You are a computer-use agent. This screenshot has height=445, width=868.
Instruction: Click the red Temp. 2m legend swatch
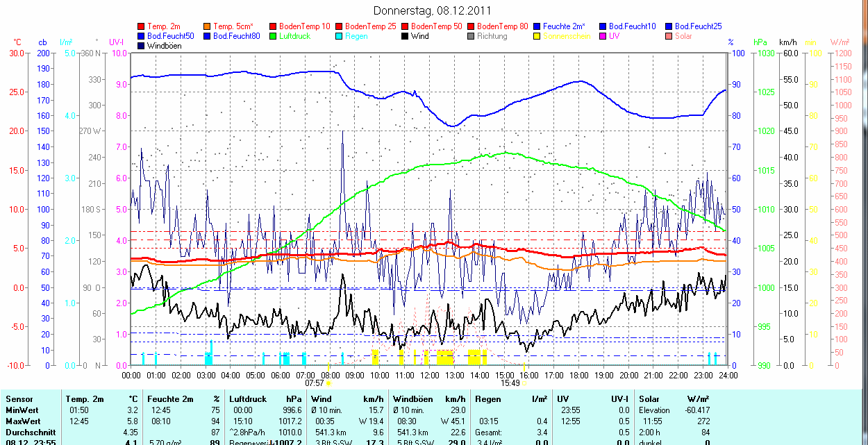142,26
